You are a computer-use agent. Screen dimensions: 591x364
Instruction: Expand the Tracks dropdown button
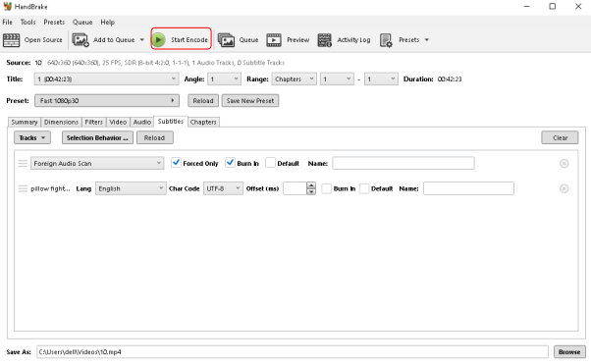pos(32,138)
